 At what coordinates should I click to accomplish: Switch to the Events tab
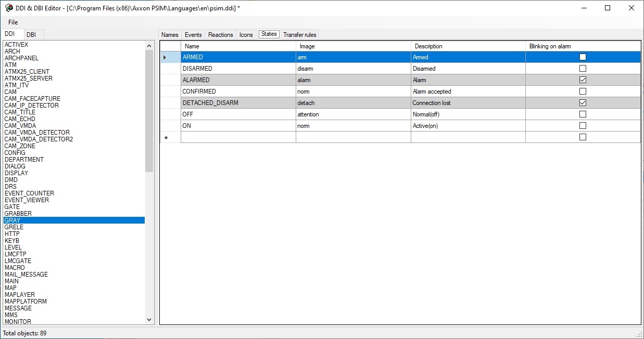193,35
